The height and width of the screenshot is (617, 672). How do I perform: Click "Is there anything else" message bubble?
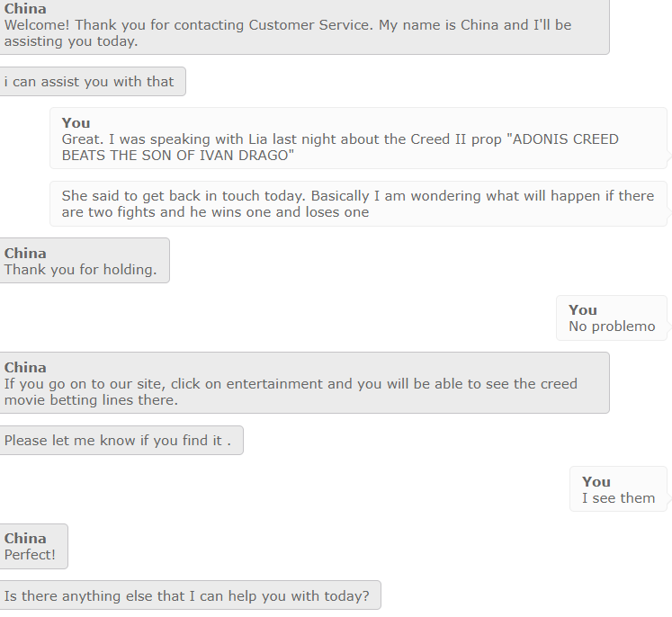(191, 595)
